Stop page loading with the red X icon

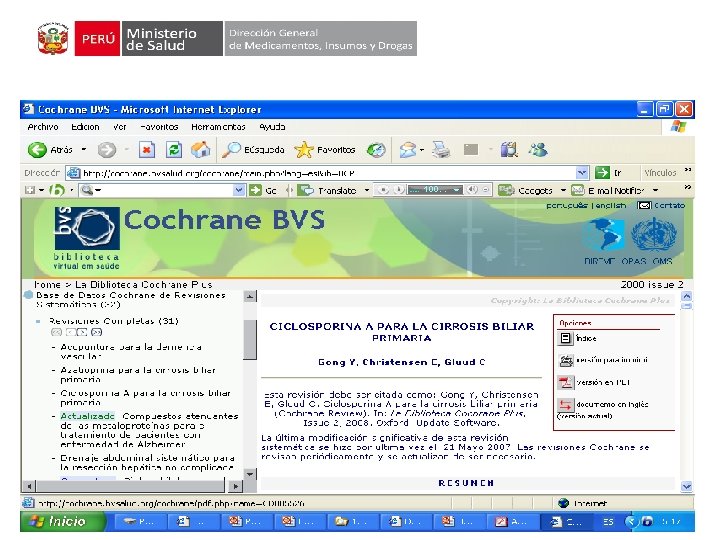(146, 150)
